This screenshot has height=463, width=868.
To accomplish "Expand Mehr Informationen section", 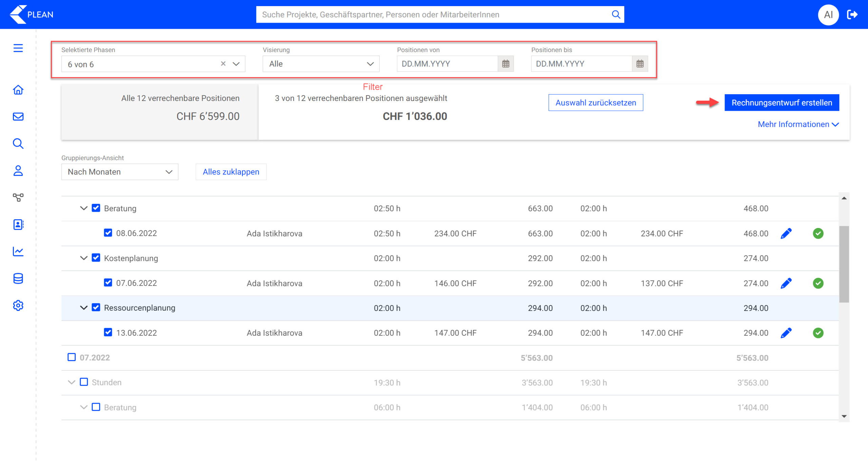I will click(798, 124).
